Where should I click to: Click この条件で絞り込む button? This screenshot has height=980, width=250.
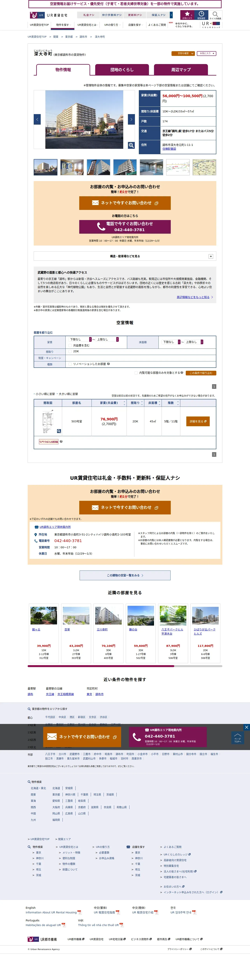[x=201, y=373]
